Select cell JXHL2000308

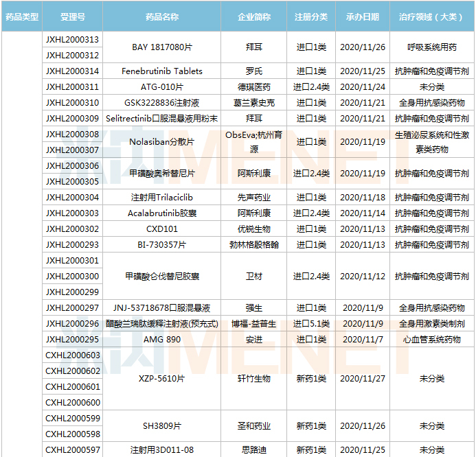click(72, 134)
